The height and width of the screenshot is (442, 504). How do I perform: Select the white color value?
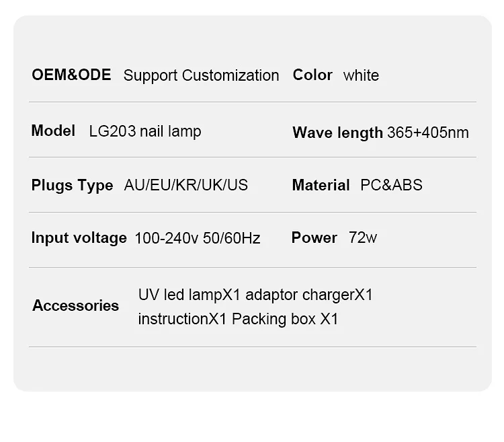point(361,75)
